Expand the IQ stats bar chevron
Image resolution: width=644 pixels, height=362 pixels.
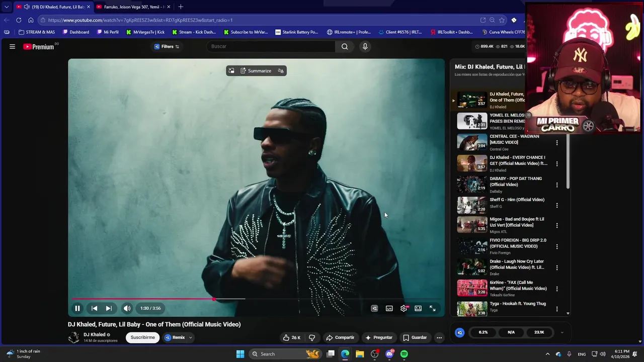(x=562, y=332)
